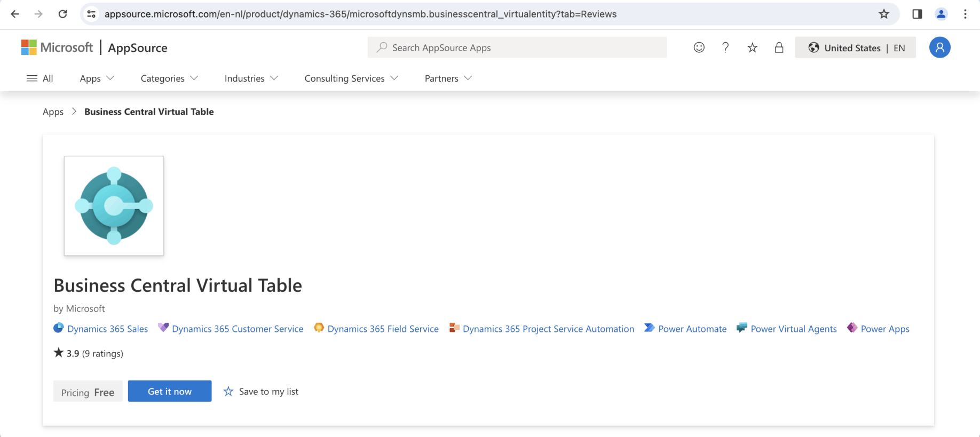Open the help question mark icon
The height and width of the screenshot is (437, 980).
725,47
